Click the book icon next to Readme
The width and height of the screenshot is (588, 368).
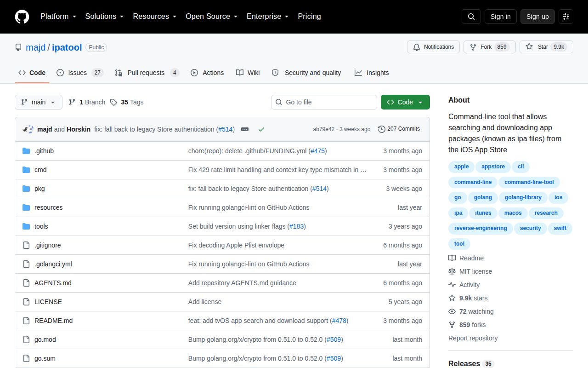click(452, 258)
